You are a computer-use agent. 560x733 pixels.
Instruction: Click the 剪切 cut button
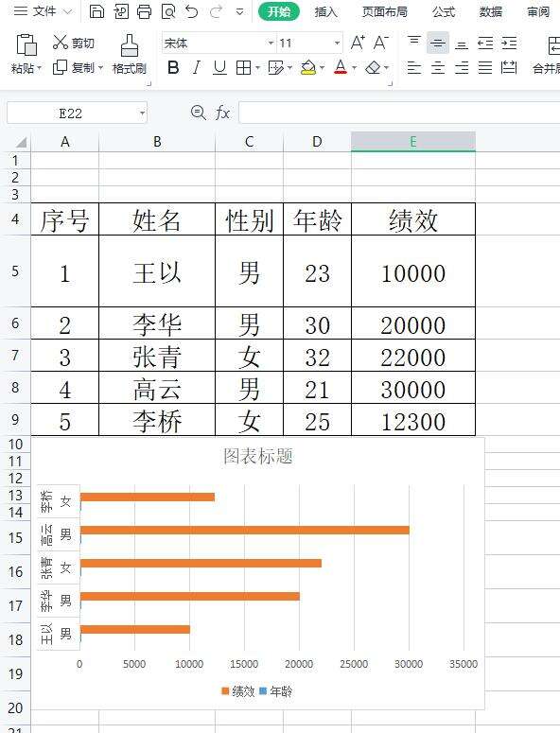click(74, 43)
